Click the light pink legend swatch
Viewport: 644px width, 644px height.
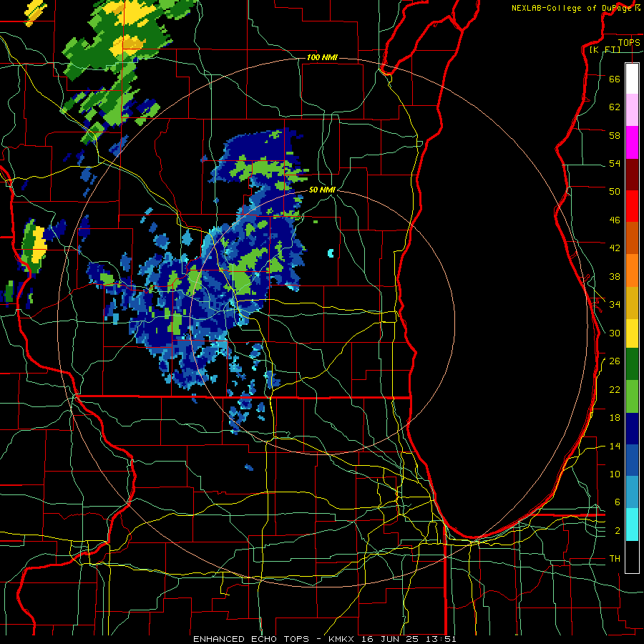pos(632,109)
